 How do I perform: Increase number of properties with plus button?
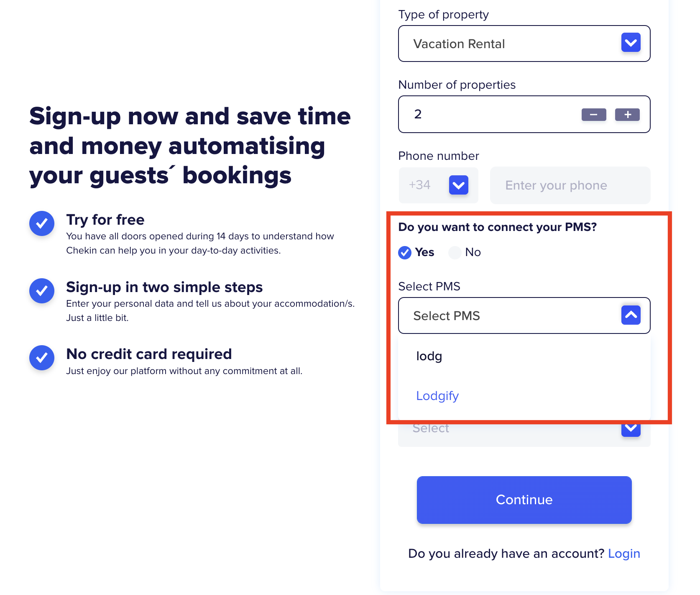627,115
